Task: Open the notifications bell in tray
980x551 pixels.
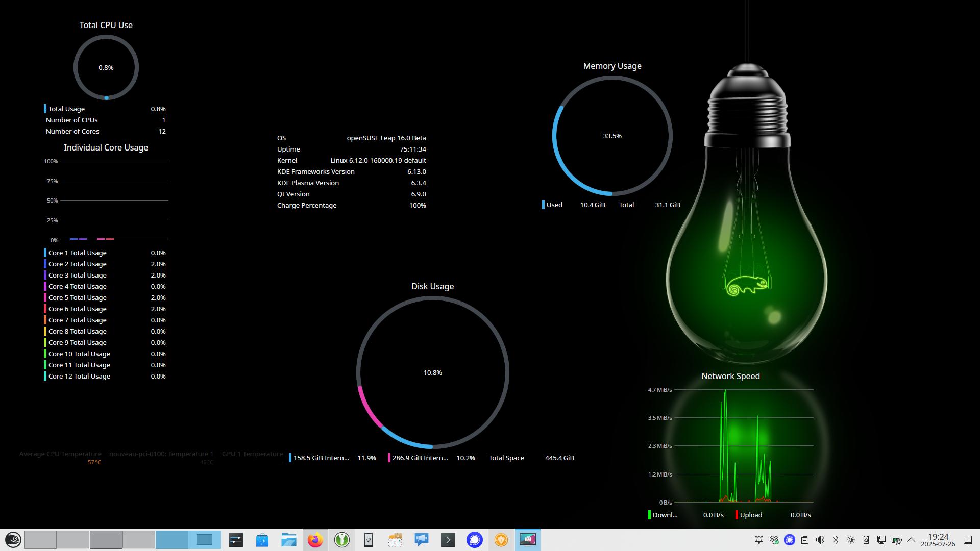Action: [759, 540]
